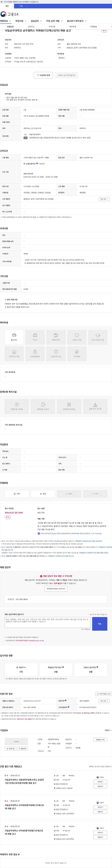Jump to the 우대사항 section tab
The height and width of the screenshot is (868, 112).
click(x=52, y=27)
